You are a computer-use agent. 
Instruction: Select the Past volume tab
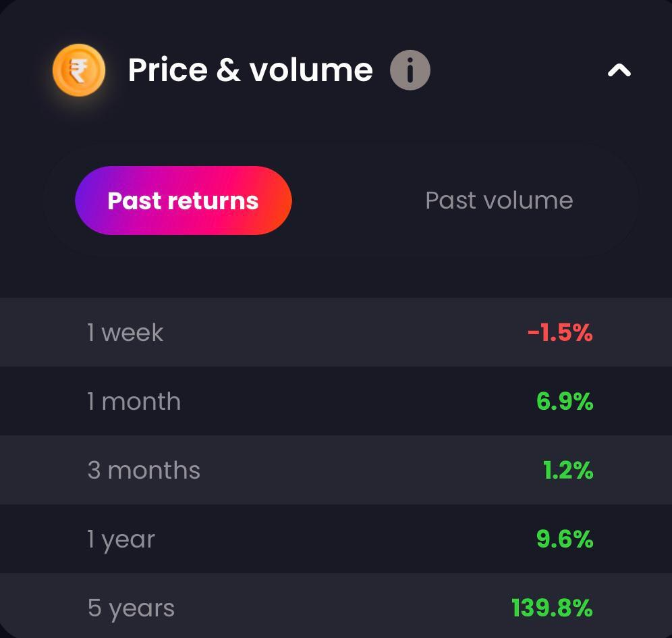[499, 200]
